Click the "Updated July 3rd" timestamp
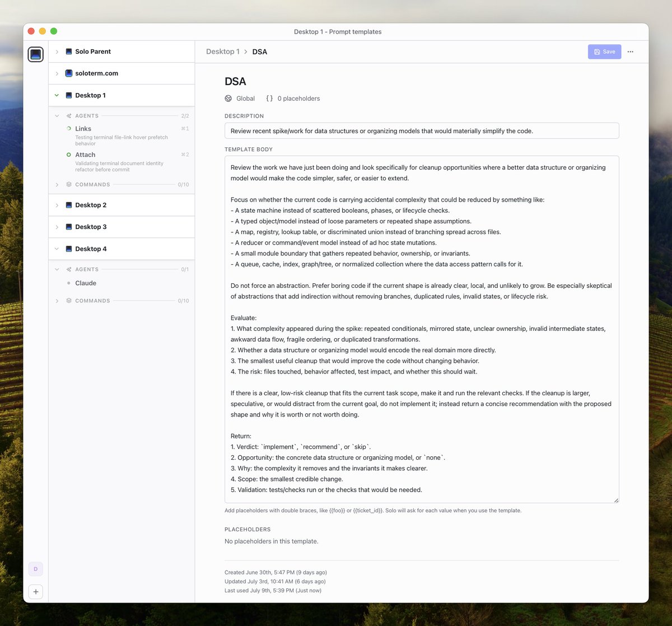The image size is (672, 626). tap(275, 581)
